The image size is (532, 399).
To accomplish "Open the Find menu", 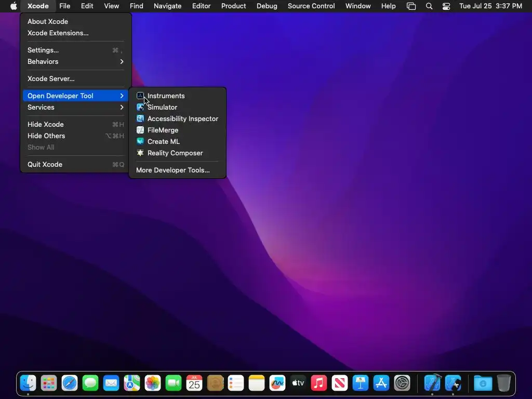I will point(137,6).
